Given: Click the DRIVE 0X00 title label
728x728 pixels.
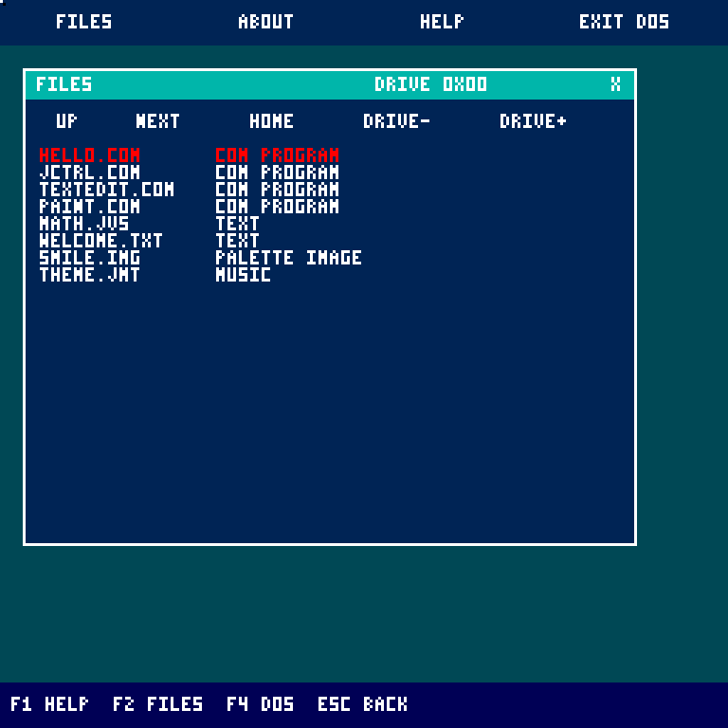Looking at the screenshot, I should point(431,84).
